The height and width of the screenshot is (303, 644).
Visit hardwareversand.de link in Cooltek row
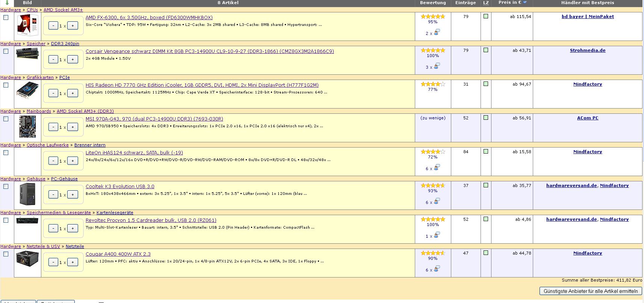pyautogui.click(x=571, y=185)
